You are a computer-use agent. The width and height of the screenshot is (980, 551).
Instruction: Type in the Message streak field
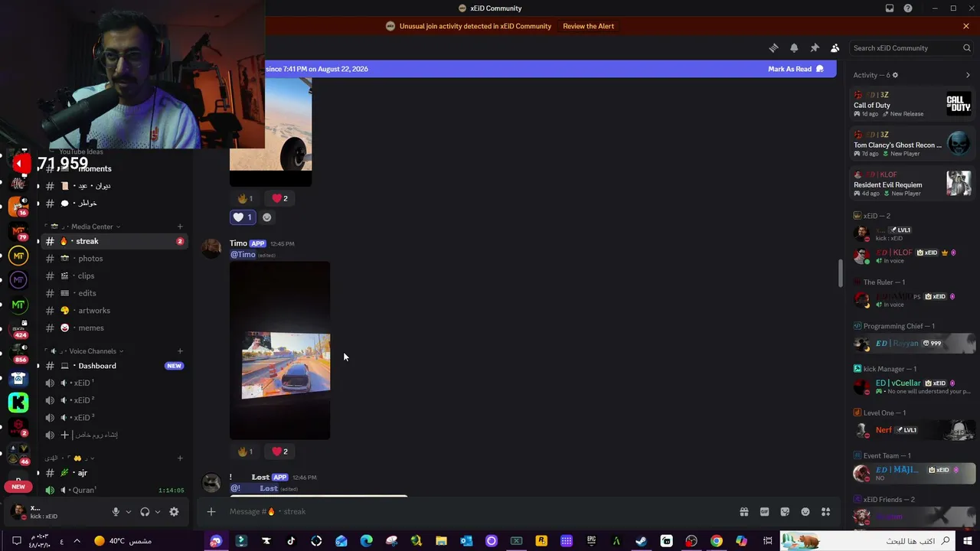(x=479, y=512)
